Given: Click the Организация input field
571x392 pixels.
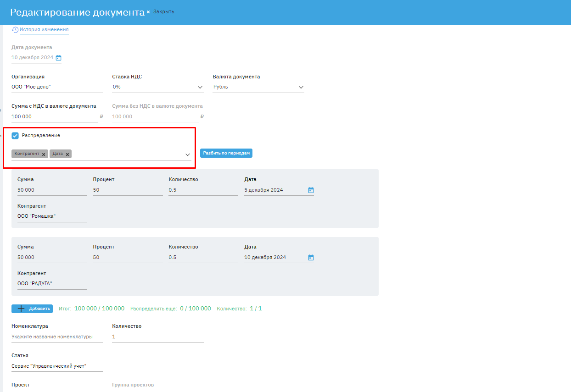Looking at the screenshot, I should coord(57,87).
